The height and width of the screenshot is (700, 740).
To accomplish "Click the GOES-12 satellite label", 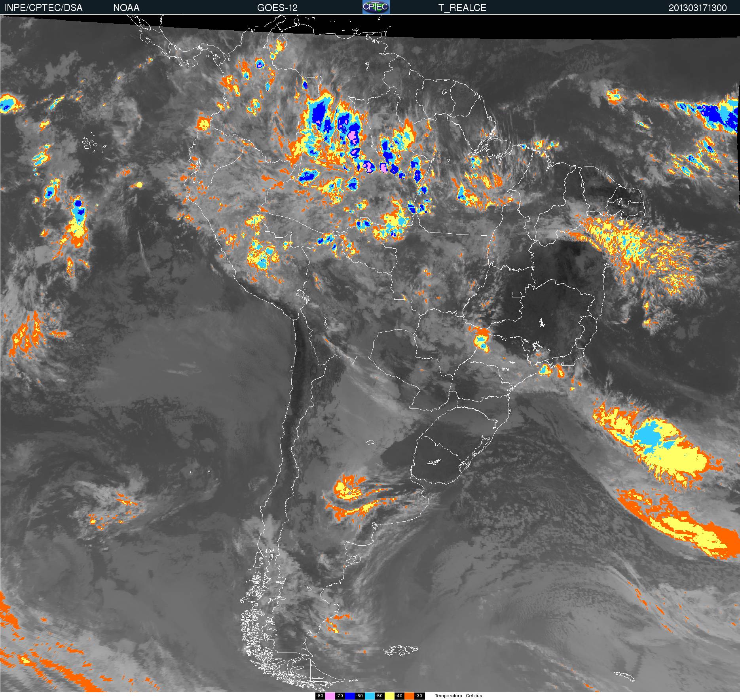I will point(277,8).
